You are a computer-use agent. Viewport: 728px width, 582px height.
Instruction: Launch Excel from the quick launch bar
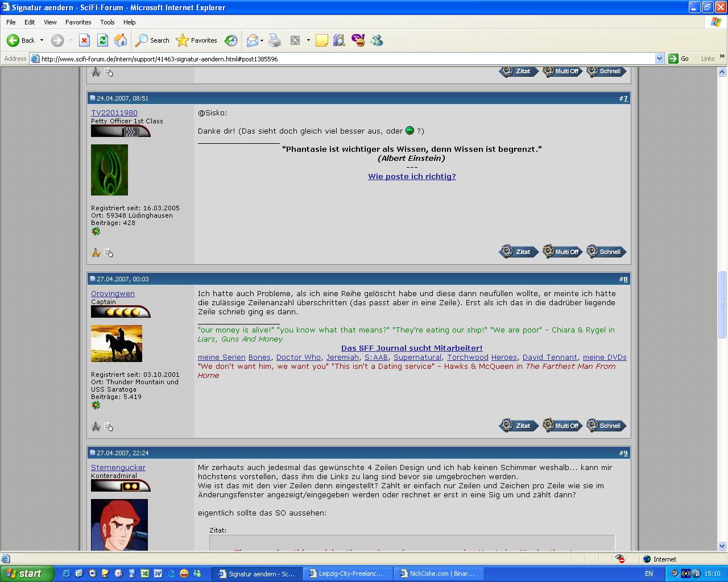(x=144, y=573)
